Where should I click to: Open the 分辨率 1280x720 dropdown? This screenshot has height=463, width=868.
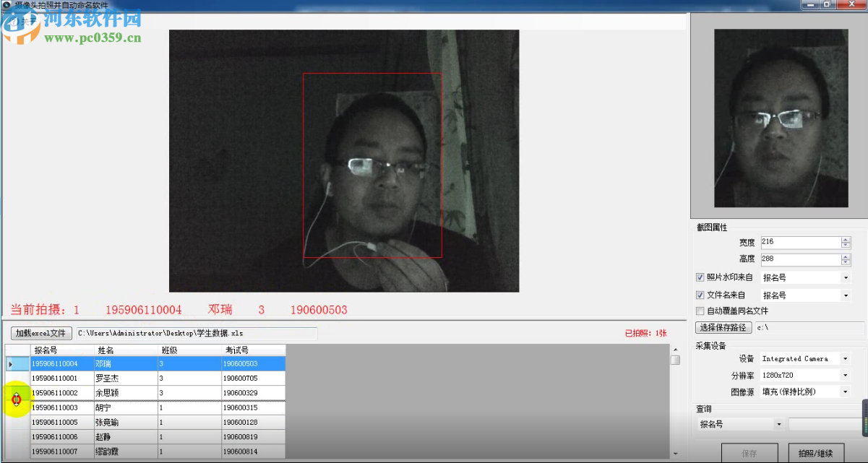point(846,376)
